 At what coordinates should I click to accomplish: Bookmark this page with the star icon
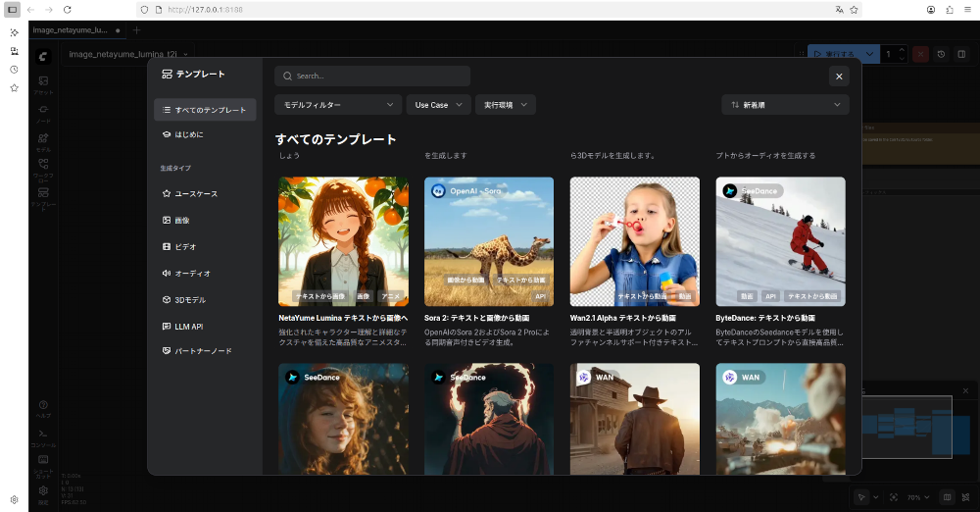click(854, 10)
